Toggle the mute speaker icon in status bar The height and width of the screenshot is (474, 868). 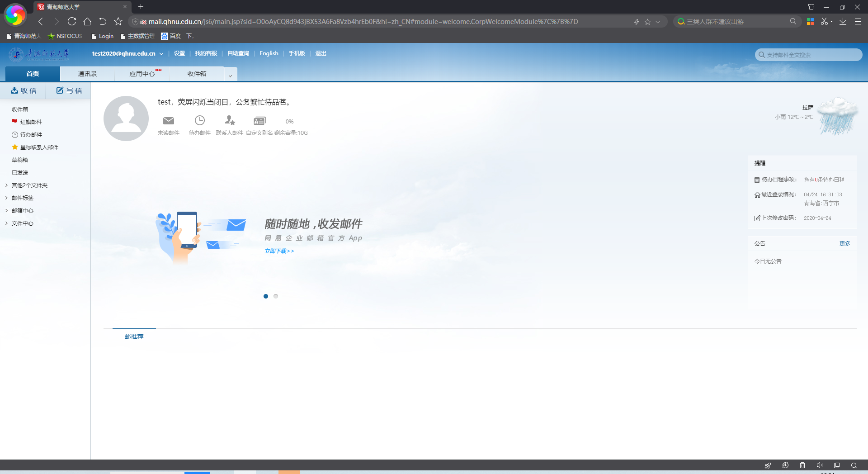(820, 465)
